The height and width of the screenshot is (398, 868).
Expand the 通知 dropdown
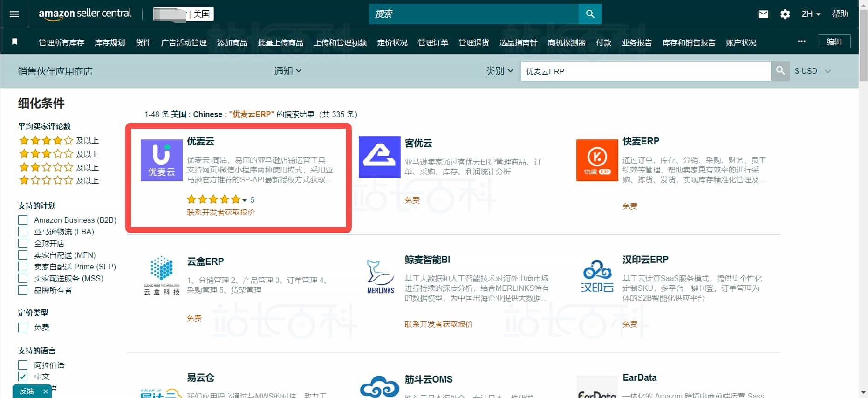pos(287,71)
